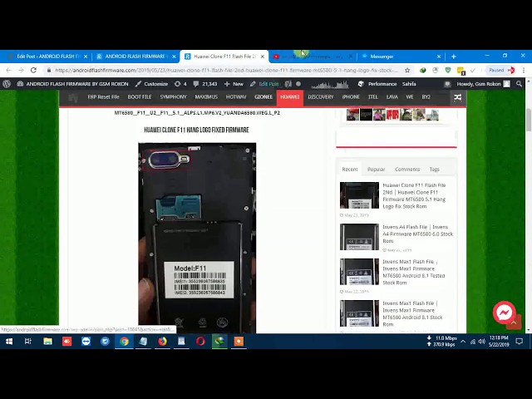Click the Huawei Clone F11 recent post thumbnail
This screenshot has width=532, height=399.
coord(359,195)
